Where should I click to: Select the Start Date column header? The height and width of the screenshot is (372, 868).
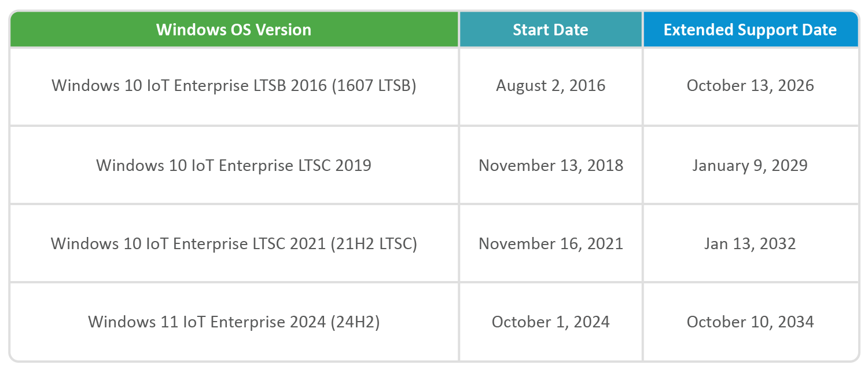pyautogui.click(x=550, y=30)
